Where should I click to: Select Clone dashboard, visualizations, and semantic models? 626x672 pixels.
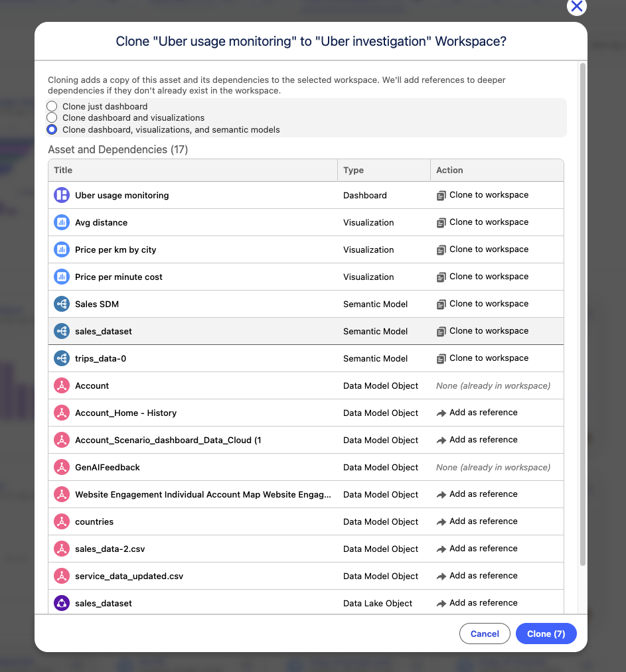coord(52,129)
